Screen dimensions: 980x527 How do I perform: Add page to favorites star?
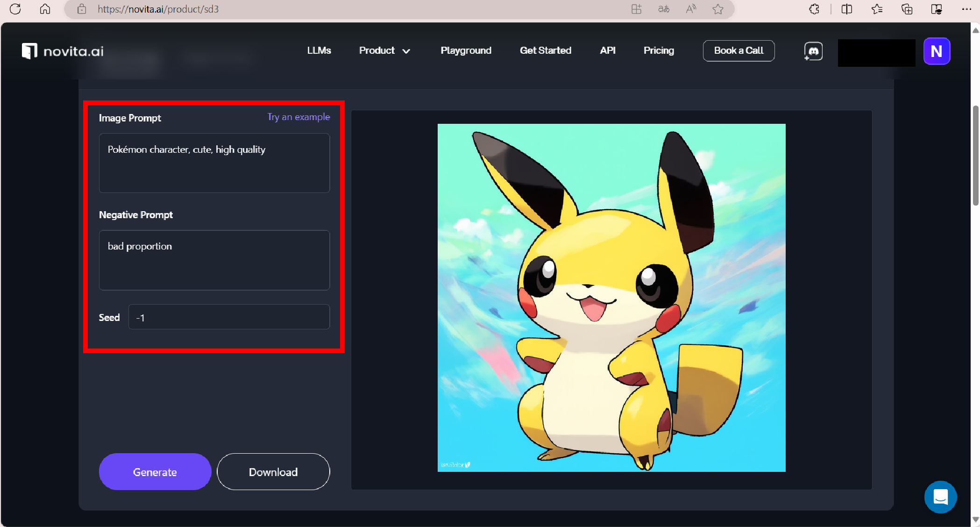718,9
